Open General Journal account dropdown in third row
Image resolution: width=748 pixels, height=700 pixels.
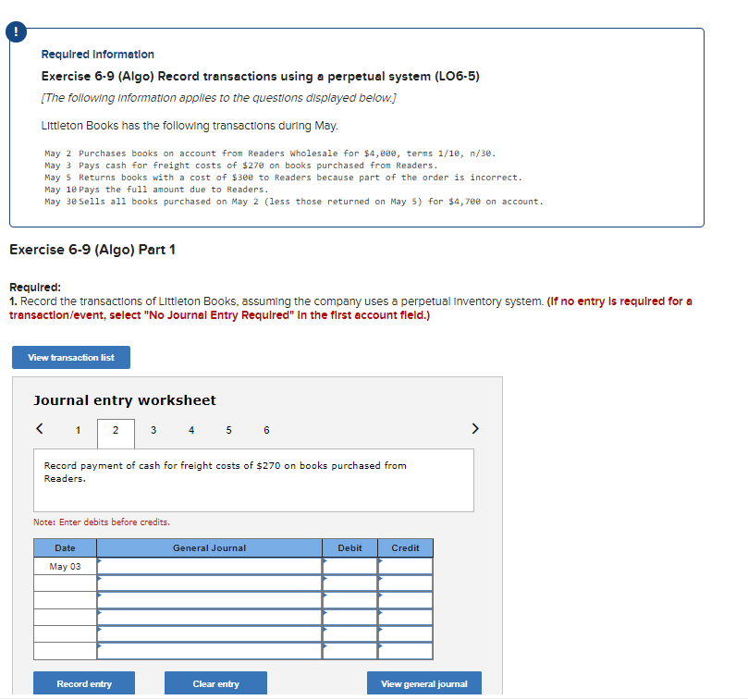click(x=209, y=600)
